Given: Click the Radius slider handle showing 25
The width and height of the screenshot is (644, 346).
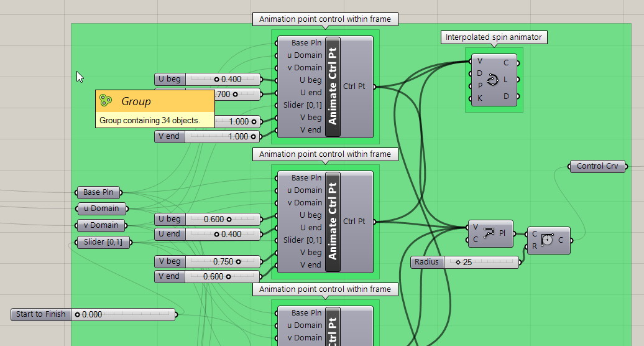Looking at the screenshot, I should (x=458, y=262).
